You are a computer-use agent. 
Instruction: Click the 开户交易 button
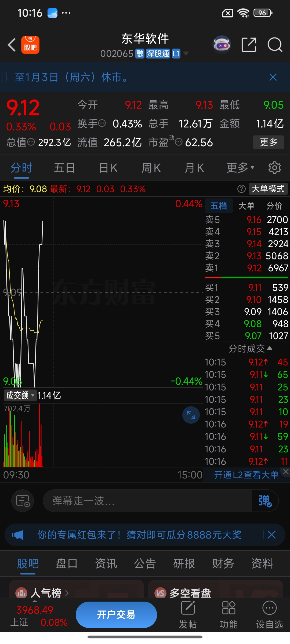click(116, 615)
